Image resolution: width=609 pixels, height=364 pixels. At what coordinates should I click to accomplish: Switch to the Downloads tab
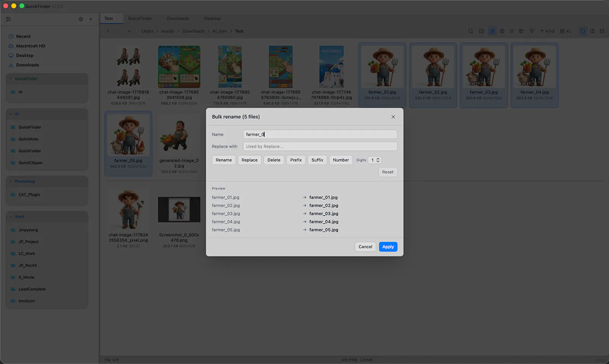tap(178, 19)
